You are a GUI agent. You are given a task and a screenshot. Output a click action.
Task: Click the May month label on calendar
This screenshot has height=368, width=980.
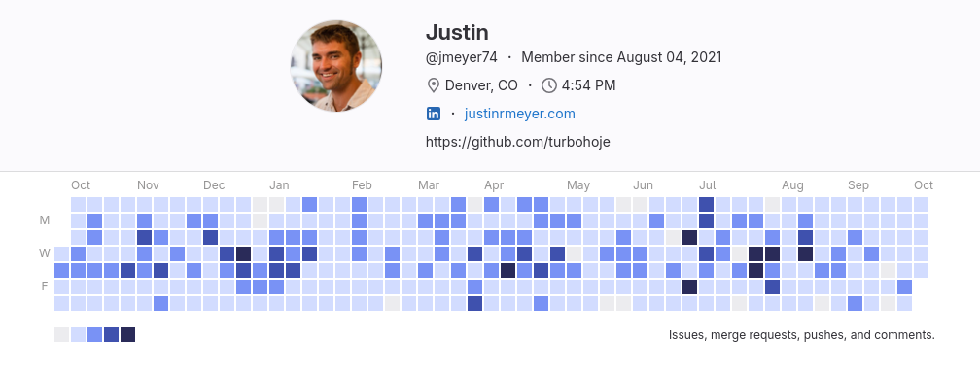click(578, 185)
